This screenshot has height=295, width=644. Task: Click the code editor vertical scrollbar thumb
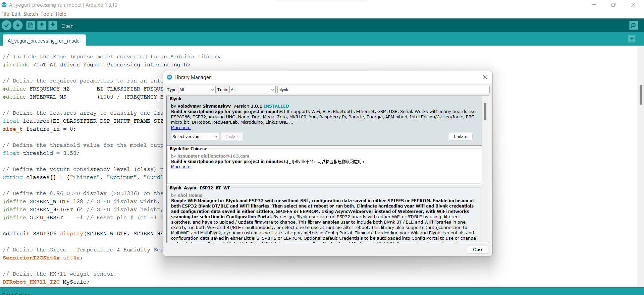tap(640, 95)
